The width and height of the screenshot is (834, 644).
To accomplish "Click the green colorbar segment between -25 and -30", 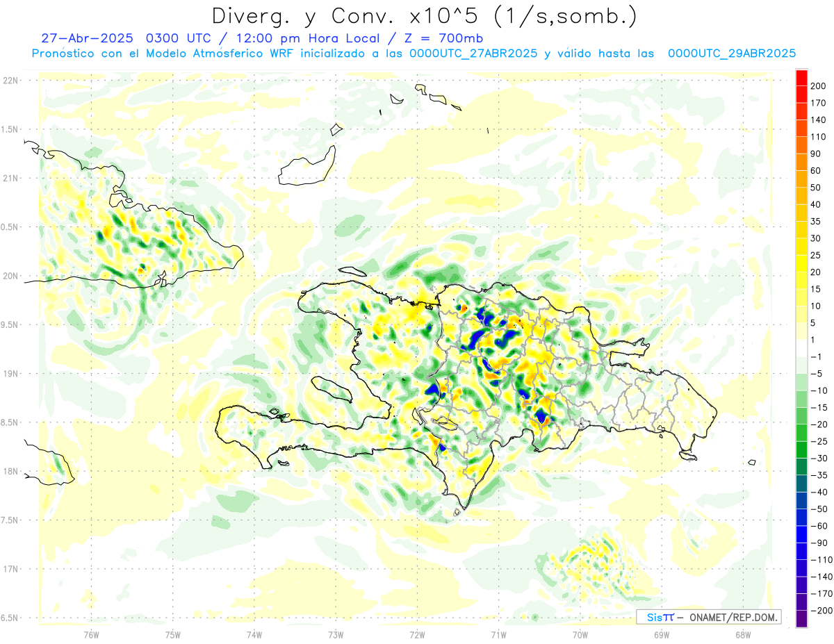I will [801, 449].
